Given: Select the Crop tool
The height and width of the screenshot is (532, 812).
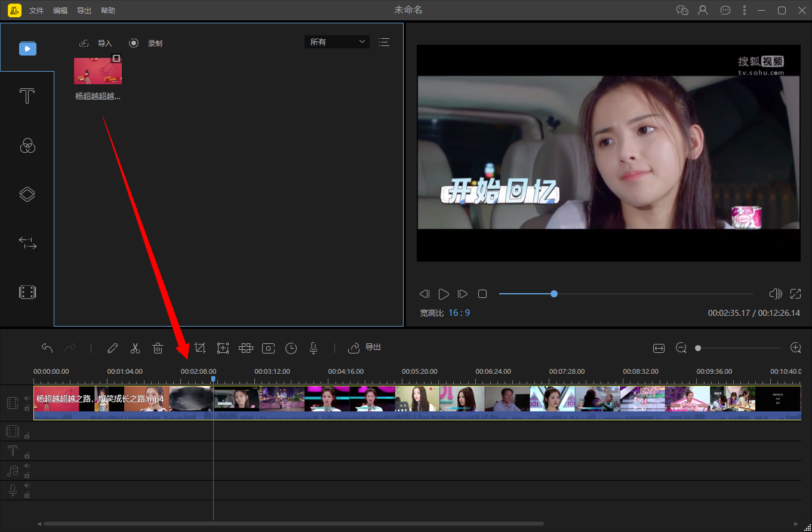Looking at the screenshot, I should tap(200, 348).
